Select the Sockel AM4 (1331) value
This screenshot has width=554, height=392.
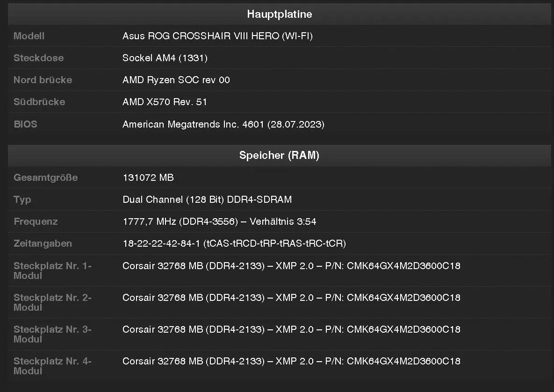(x=165, y=58)
